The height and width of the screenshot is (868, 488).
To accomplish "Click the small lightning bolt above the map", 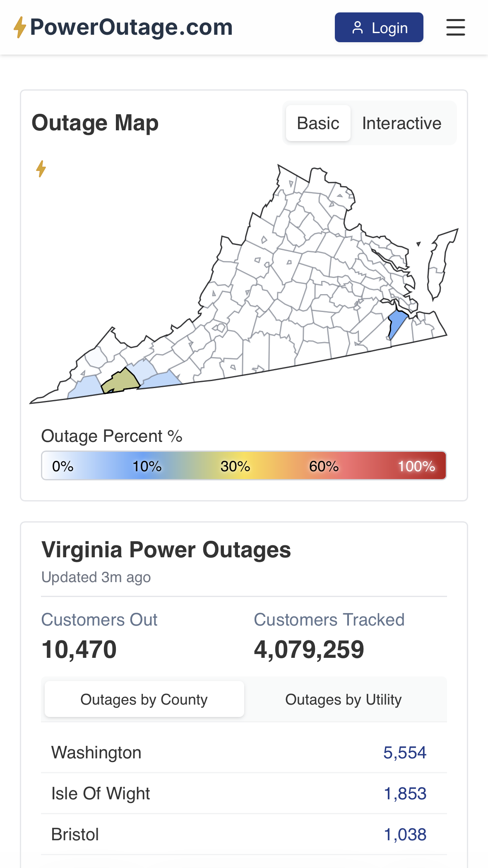I will (41, 169).
